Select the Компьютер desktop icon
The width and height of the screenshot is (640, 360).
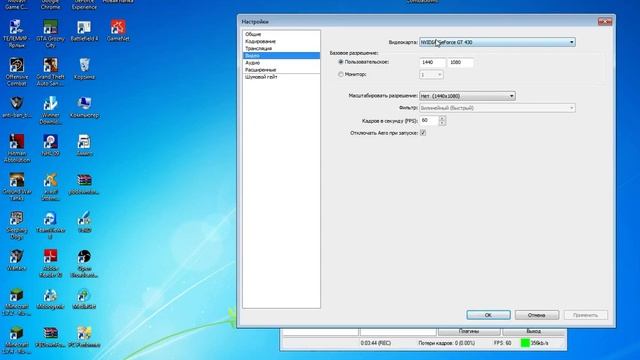[84, 107]
